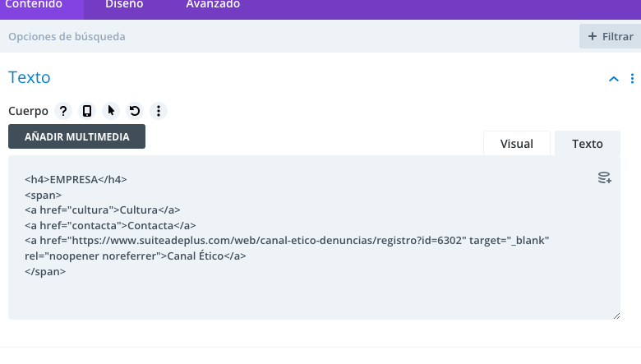Image resolution: width=641 pixels, height=364 pixels.
Task: Open the Avanzado tab
Action: coord(213,5)
